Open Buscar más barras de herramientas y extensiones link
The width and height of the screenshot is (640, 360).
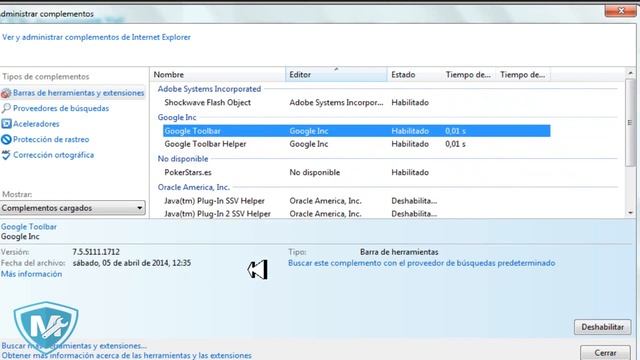tap(74, 346)
